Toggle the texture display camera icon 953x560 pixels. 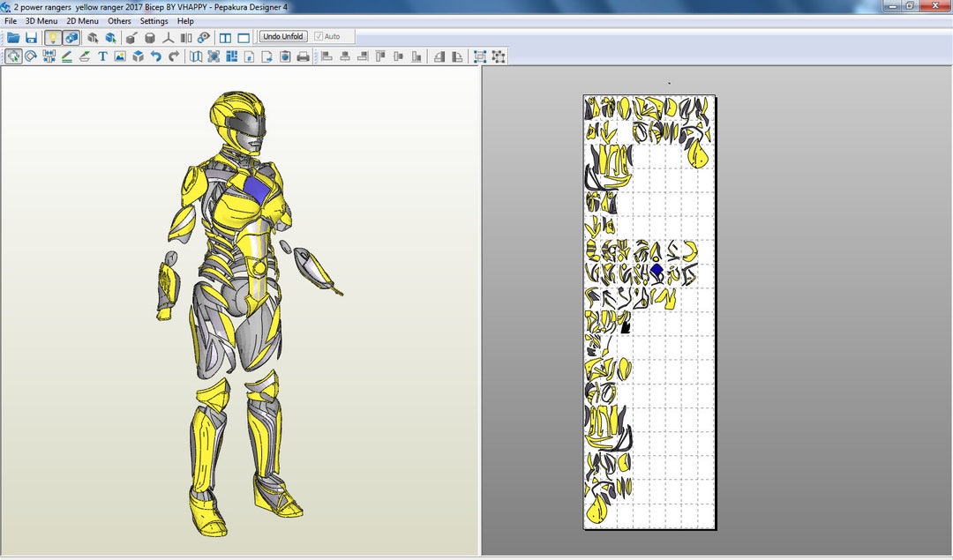click(71, 37)
